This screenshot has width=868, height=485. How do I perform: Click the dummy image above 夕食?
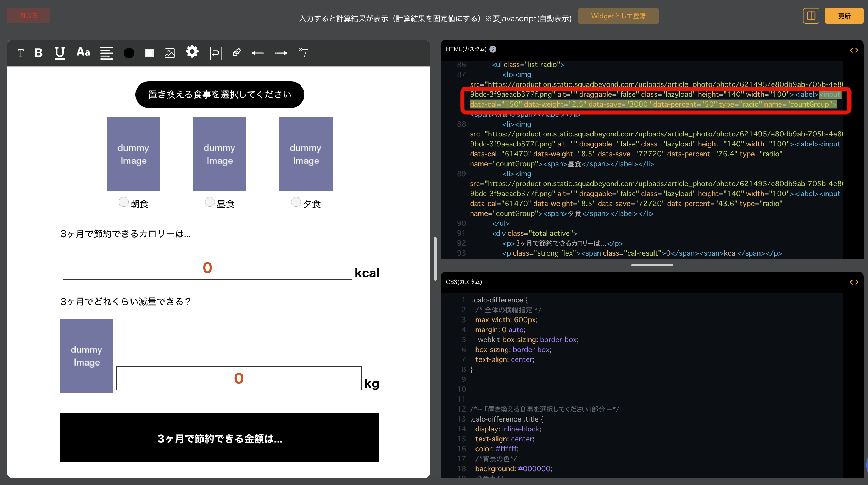pos(306,154)
